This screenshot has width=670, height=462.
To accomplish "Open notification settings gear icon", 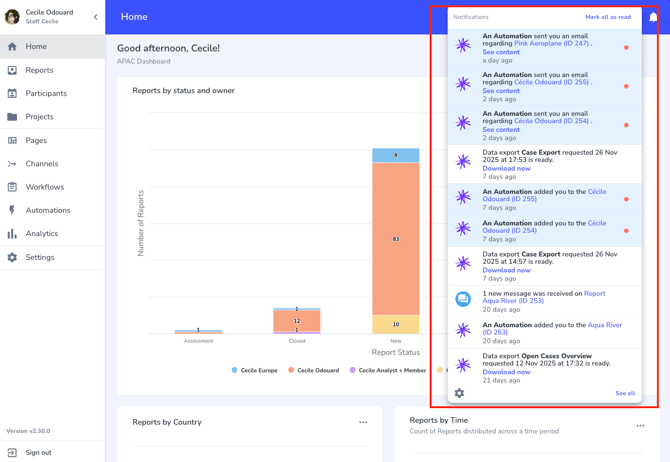I will [459, 393].
